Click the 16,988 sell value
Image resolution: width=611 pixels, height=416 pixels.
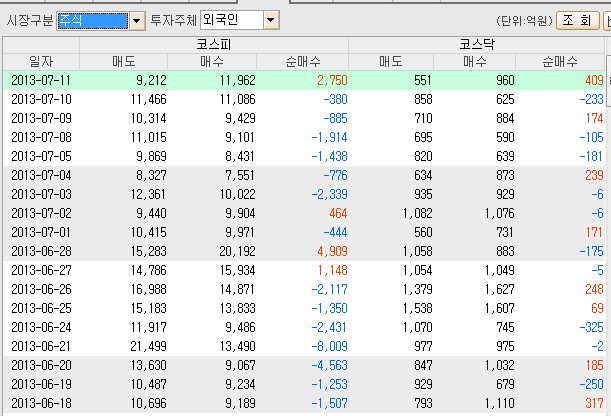(x=148, y=289)
